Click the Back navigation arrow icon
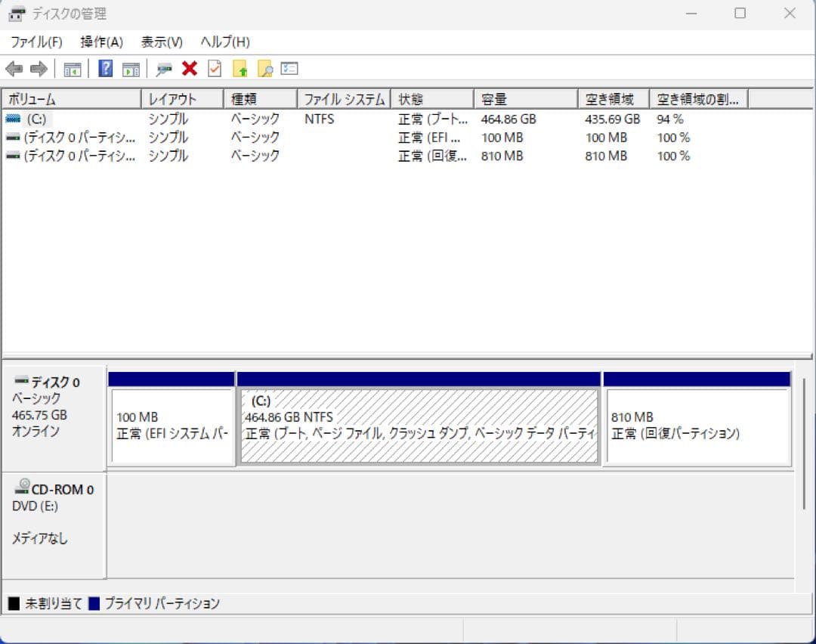The height and width of the screenshot is (644, 816). [15, 69]
